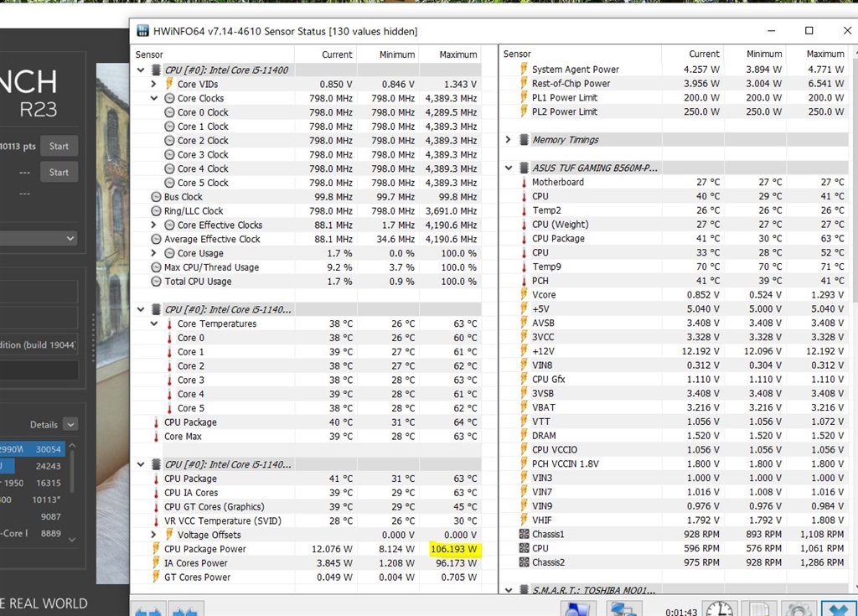Click the chip icon beside ASUS TUF GAMING B560M-P

pyautogui.click(x=524, y=168)
